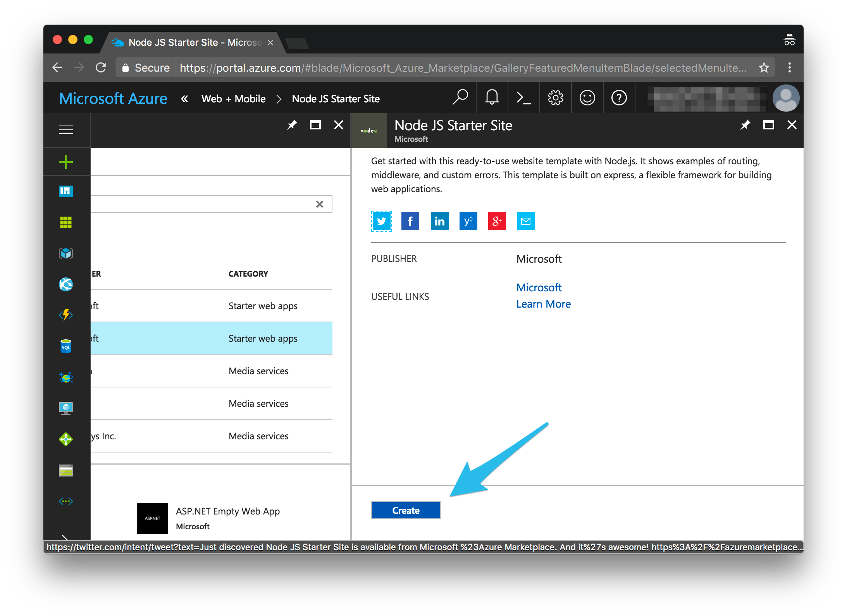Open Dashboard icon in sidebar
The image size is (847, 616).
(66, 191)
